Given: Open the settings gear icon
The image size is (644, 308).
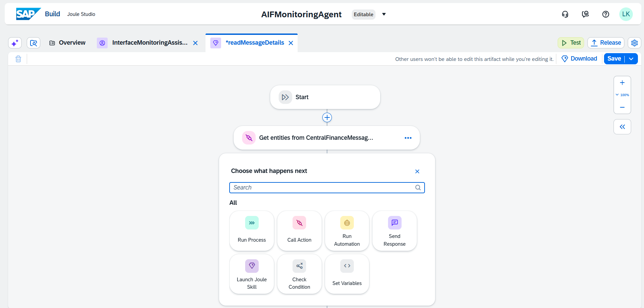Looking at the screenshot, I should coord(635,43).
